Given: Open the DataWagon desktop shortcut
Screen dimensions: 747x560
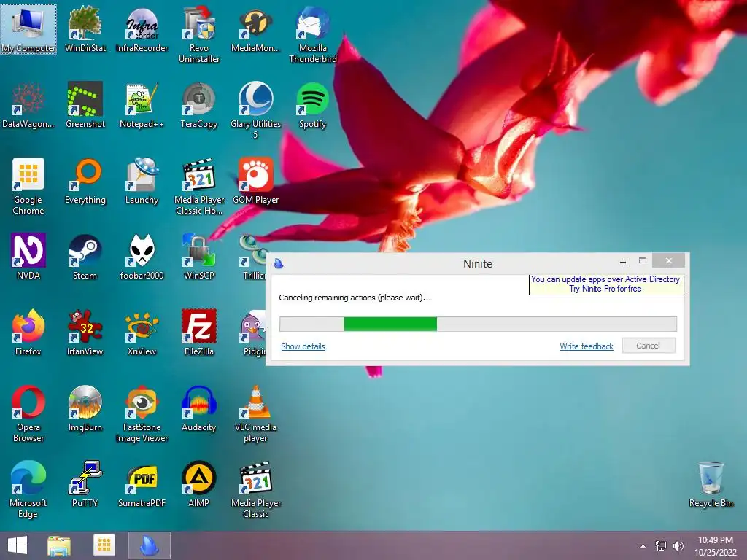Looking at the screenshot, I should point(28,105).
